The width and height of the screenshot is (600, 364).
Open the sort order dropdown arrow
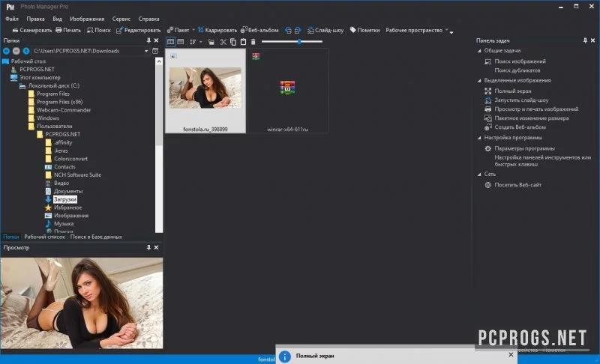pos(200,42)
